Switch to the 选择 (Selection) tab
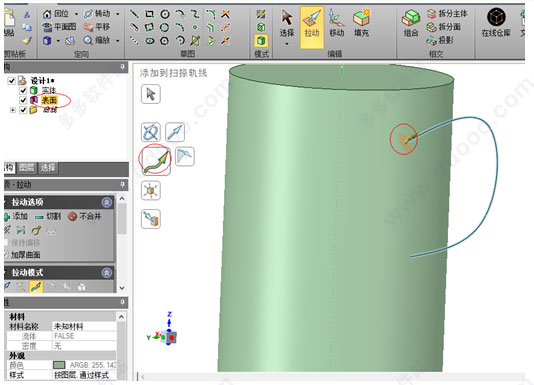This screenshot has width=534, height=385. [x=47, y=167]
